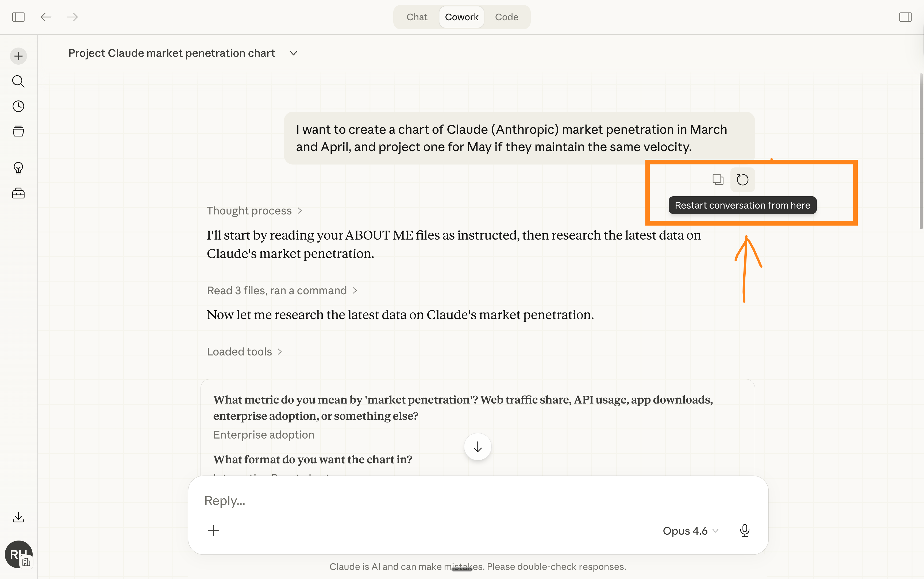Viewport: 924px width, 579px height.
Task: Click the new task plus icon in sidebar
Action: [18, 56]
